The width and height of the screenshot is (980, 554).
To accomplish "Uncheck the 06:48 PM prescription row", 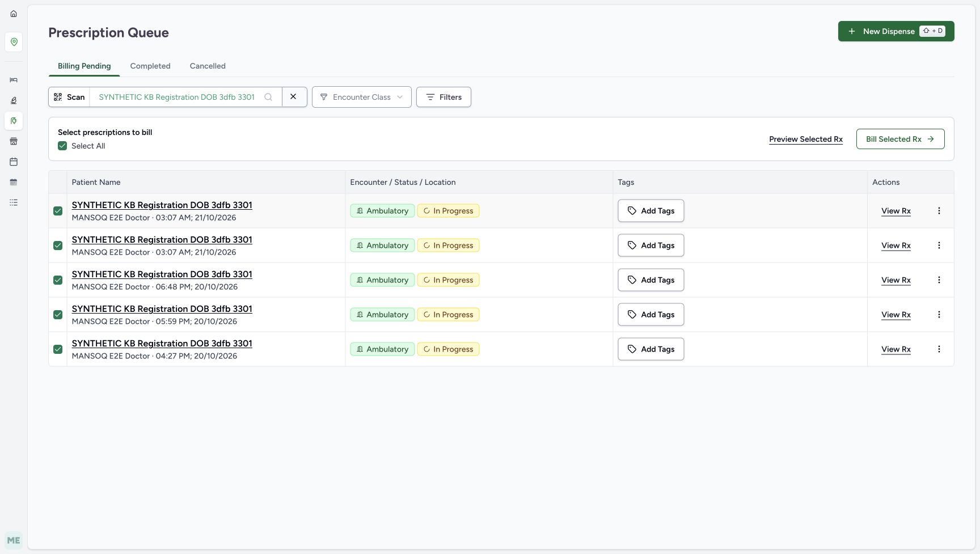I will 58,280.
